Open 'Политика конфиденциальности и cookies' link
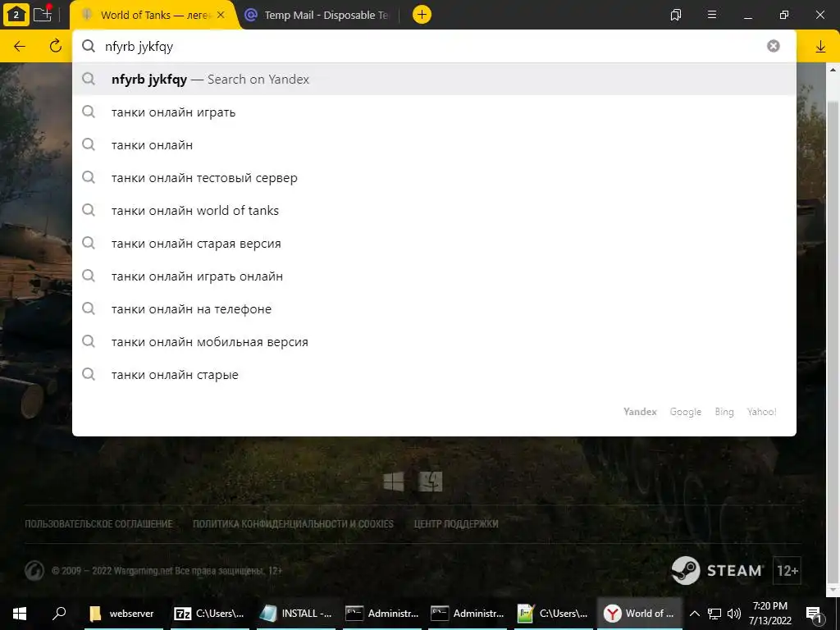Viewport: 840px width, 630px height. click(x=293, y=524)
